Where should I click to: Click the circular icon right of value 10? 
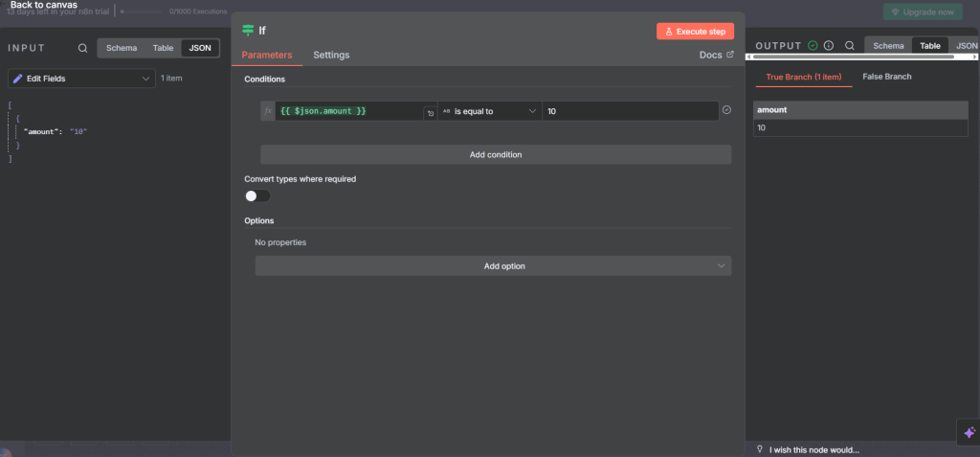pyautogui.click(x=726, y=110)
